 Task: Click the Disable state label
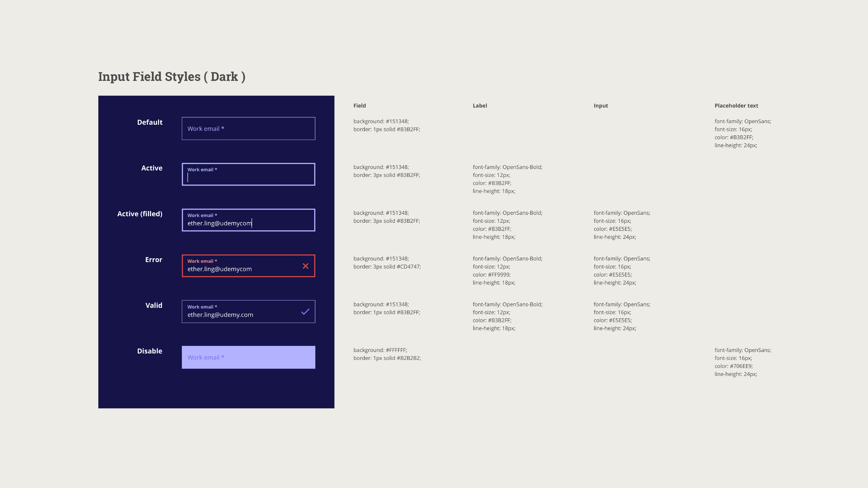coord(150,351)
